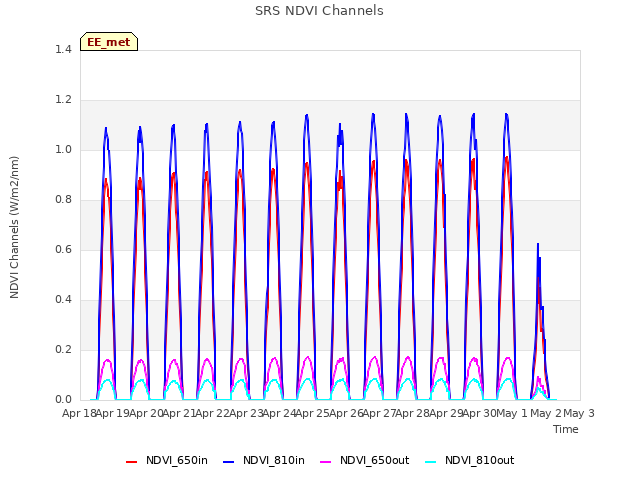Click the red NDVI_650in legend swatch

131,462
